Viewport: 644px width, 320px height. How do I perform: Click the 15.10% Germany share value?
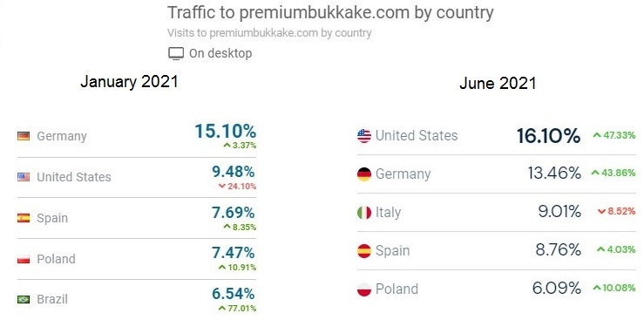click(225, 132)
